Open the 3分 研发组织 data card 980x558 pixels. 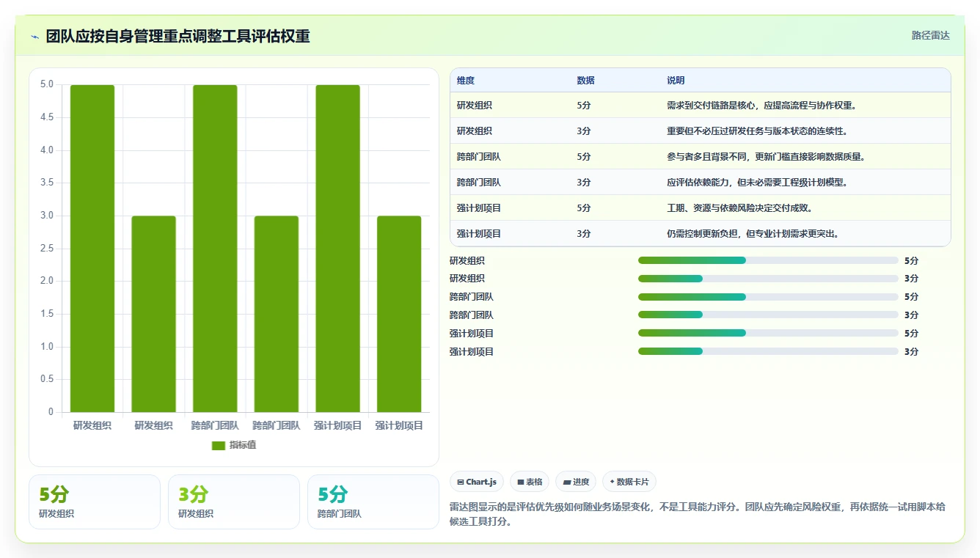pos(234,502)
